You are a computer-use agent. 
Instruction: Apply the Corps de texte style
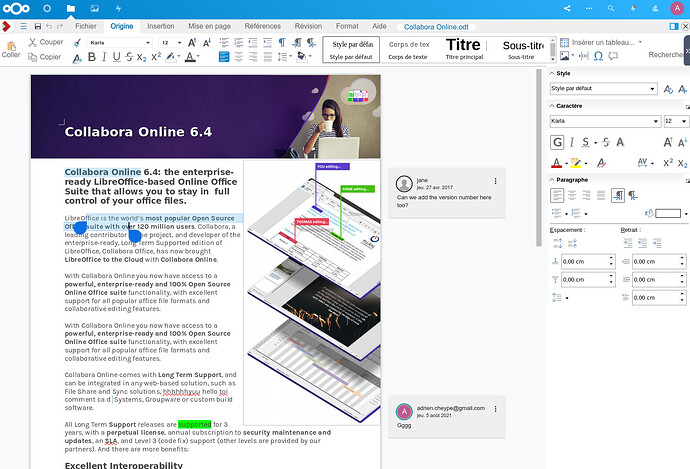(408, 50)
